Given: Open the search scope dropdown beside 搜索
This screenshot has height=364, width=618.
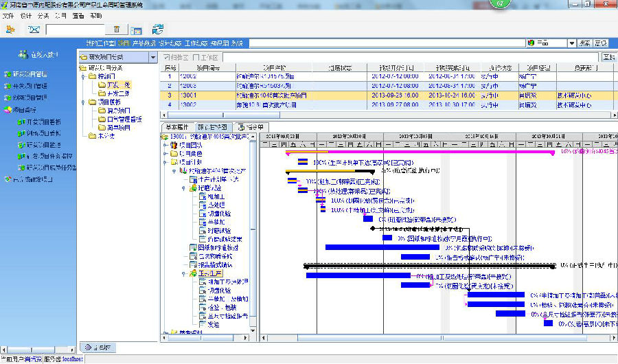Looking at the screenshot, I should pos(571,43).
